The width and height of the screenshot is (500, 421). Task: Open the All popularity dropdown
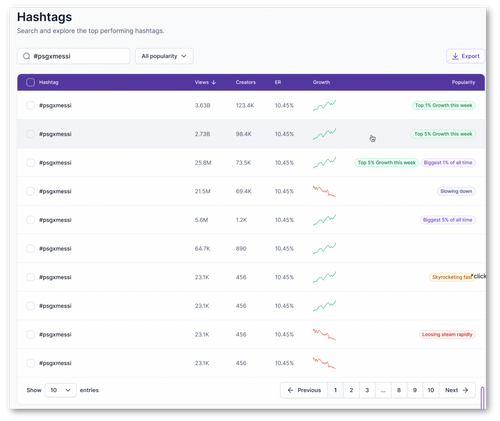coord(164,56)
